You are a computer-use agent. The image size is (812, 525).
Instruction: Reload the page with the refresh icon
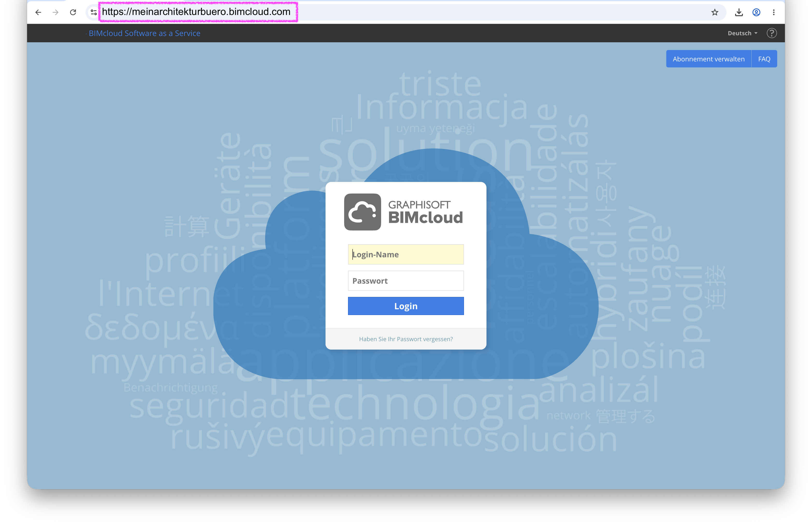pos(73,12)
